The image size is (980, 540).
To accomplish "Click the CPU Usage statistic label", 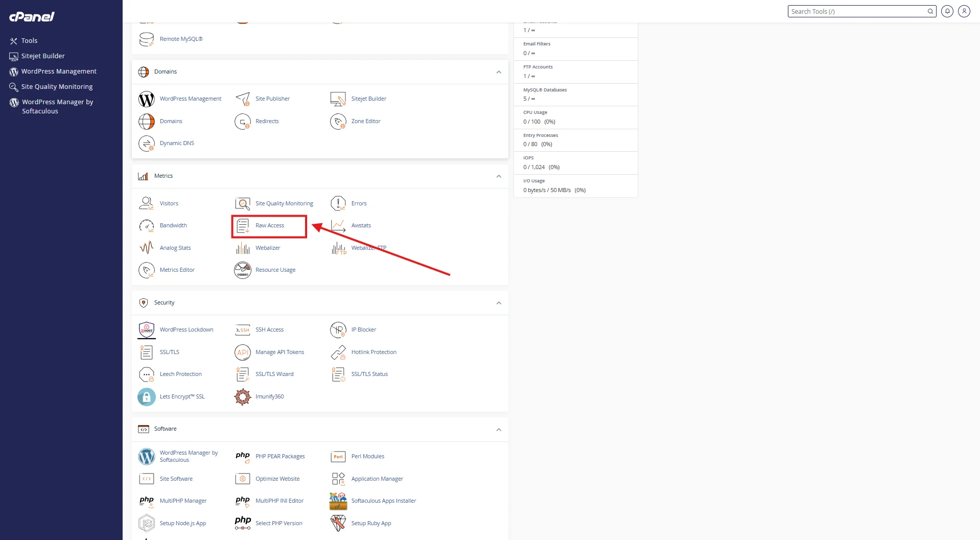I will click(535, 112).
